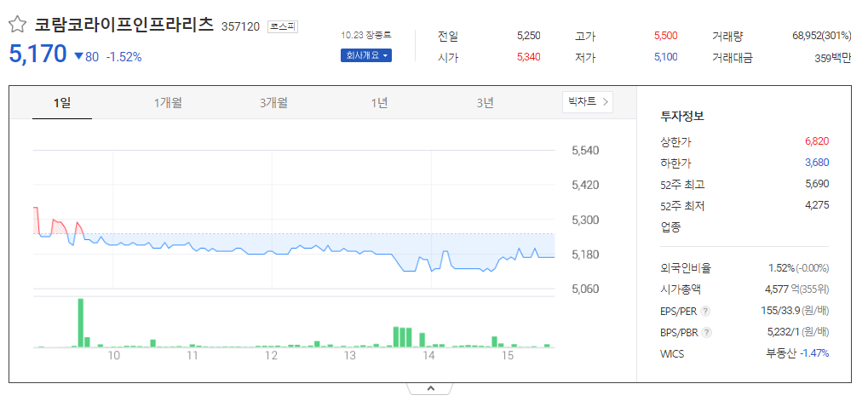Click the stock name 코람코라이프인프라리츠

click(x=124, y=25)
